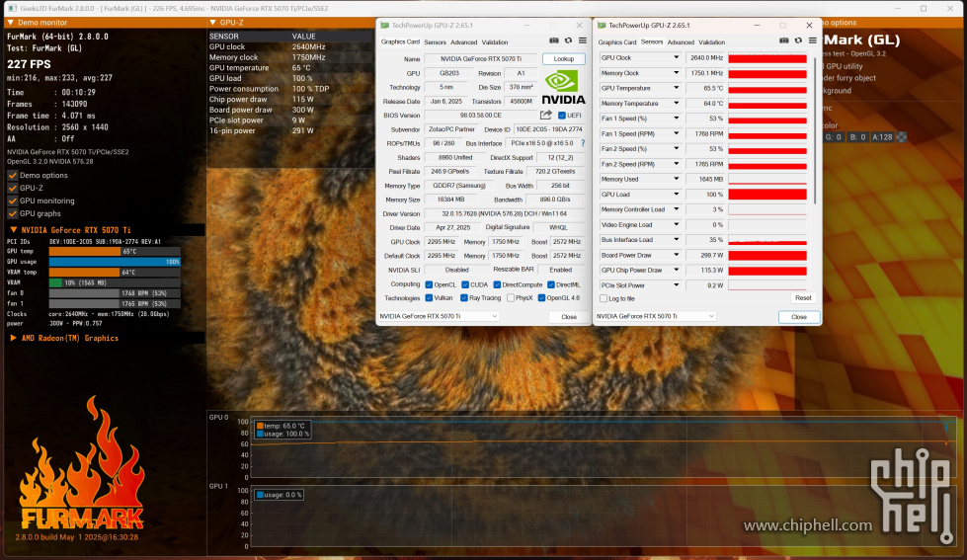Toggle the Ray Tracing checkbox
This screenshot has height=560, width=967.
click(x=464, y=298)
